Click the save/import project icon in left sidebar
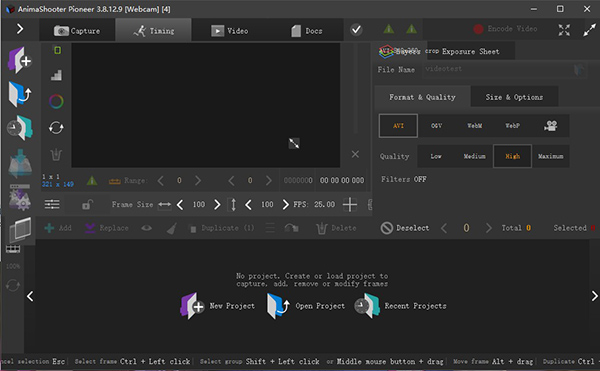The width and height of the screenshot is (600, 371). (20, 163)
